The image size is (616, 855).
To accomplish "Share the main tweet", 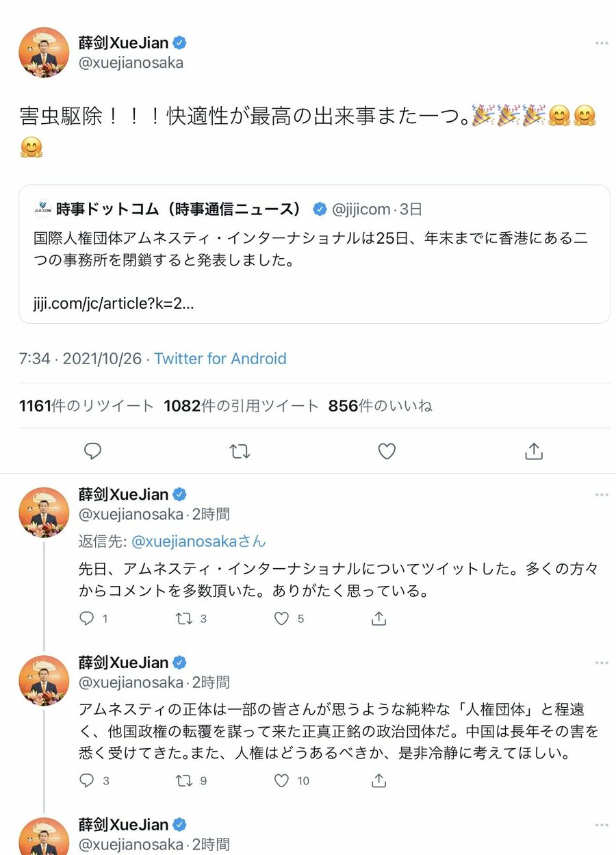I will click(x=534, y=451).
